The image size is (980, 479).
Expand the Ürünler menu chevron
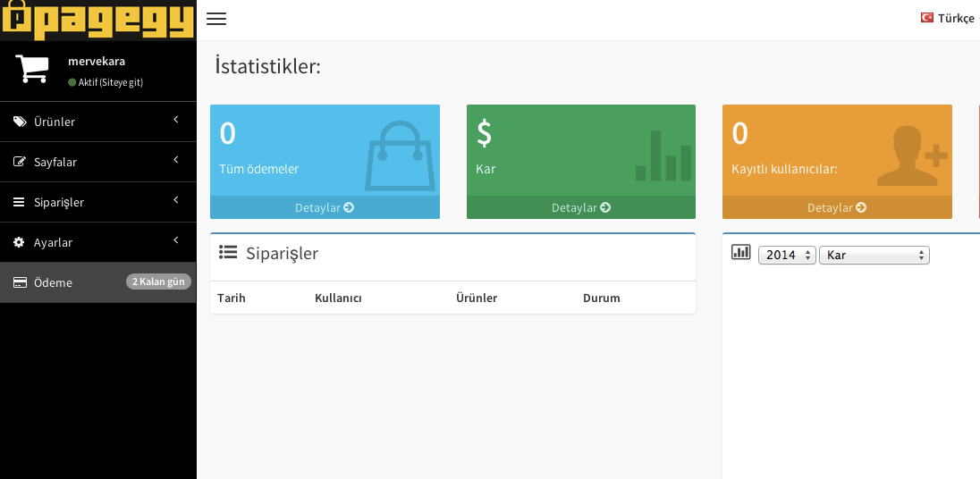click(x=176, y=119)
